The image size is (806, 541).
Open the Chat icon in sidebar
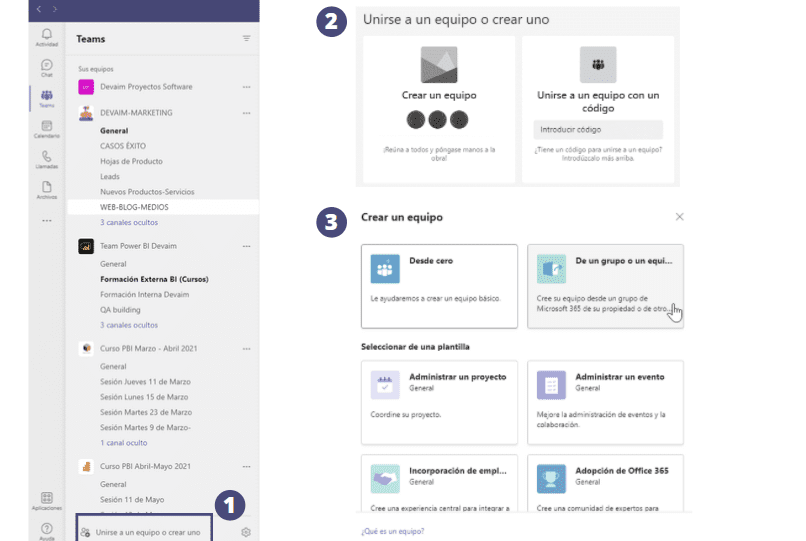tap(47, 65)
